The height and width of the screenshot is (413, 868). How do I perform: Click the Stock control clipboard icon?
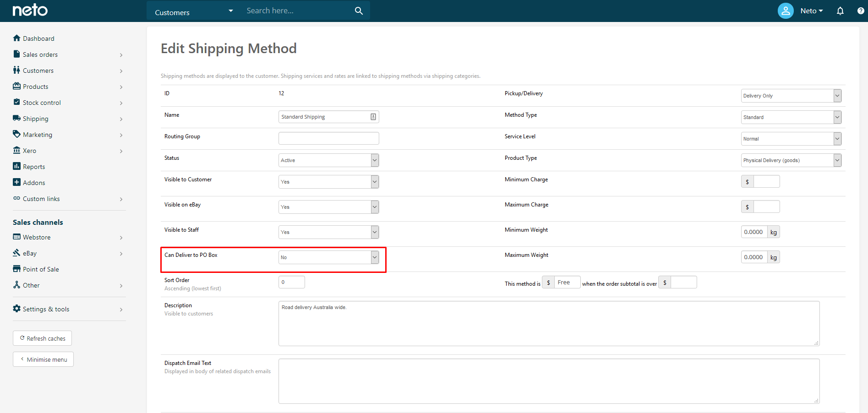pos(17,102)
